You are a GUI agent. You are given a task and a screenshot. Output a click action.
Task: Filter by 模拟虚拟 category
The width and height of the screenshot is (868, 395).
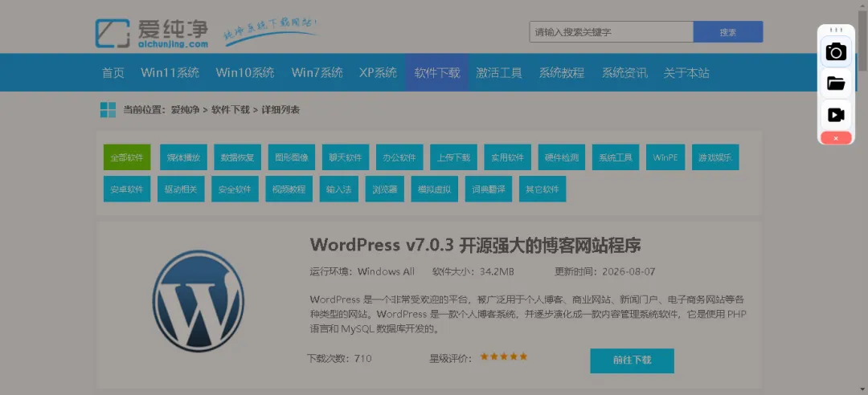[x=435, y=189]
